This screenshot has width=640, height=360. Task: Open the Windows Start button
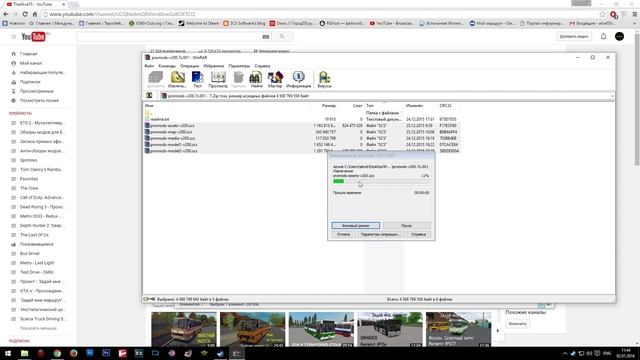pos(8,353)
